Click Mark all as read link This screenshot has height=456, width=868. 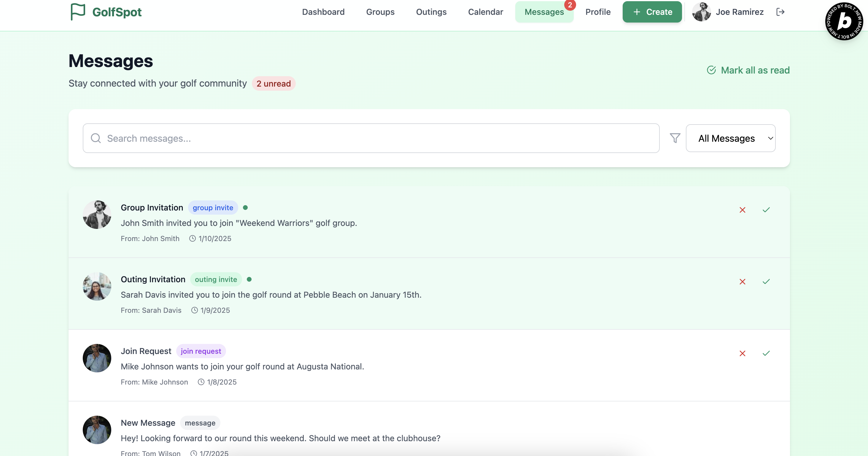(x=748, y=70)
